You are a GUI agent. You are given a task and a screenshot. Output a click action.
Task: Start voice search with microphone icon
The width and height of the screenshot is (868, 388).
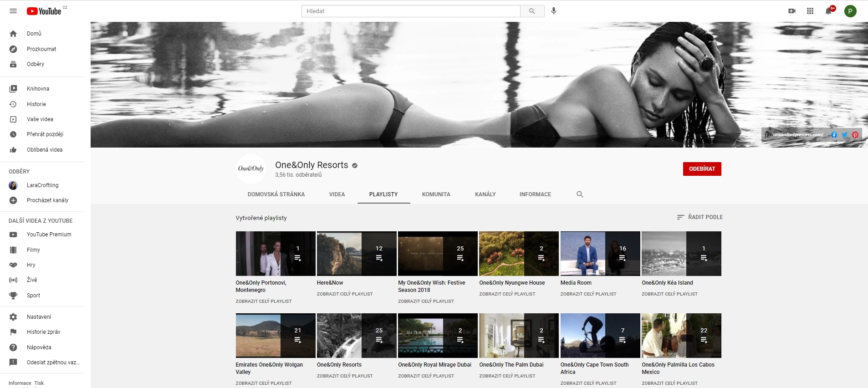[x=554, y=11]
